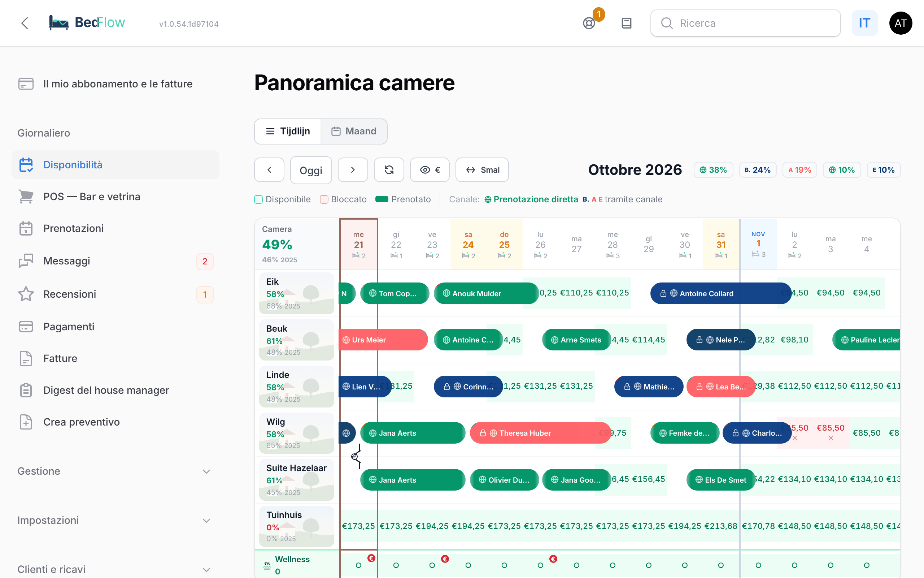Screen dimensions: 924x578
Task: Click the back arrow in header
Action: pos(25,23)
